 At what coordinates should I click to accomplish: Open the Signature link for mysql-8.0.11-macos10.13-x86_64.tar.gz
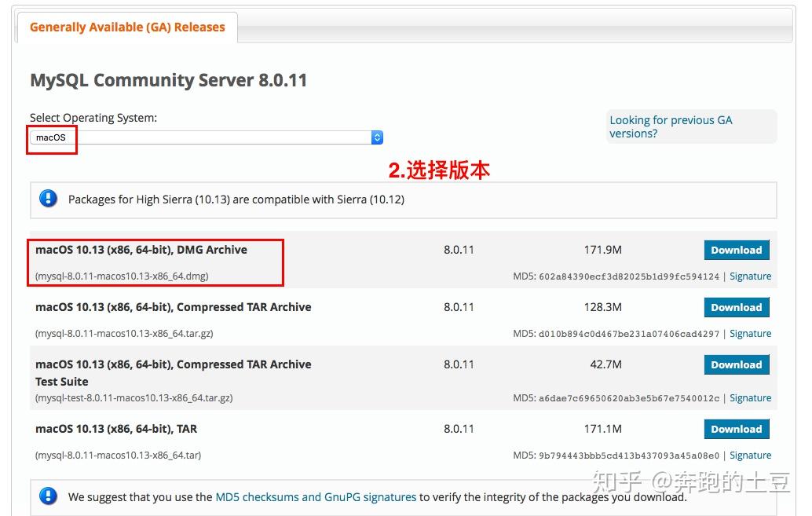coord(751,334)
